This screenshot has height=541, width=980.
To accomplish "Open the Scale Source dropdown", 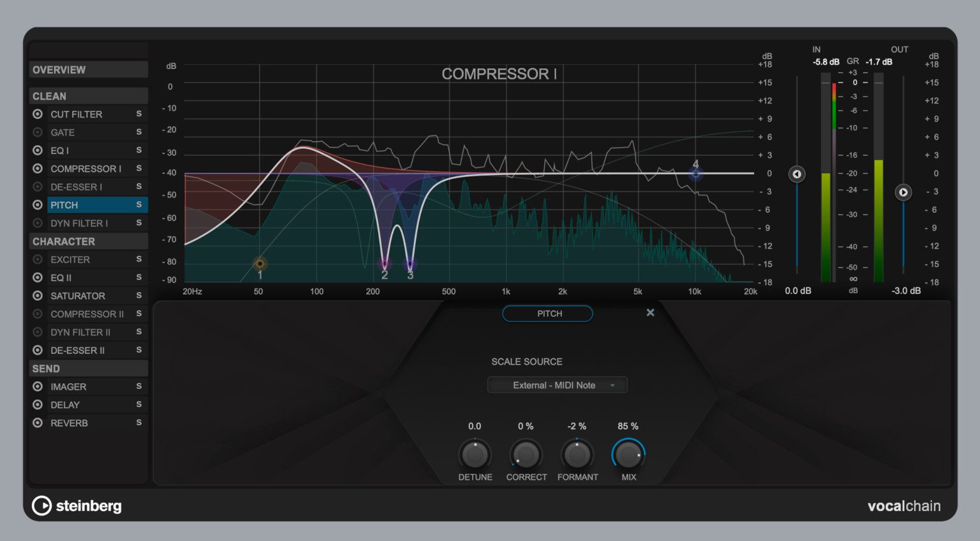I will [x=557, y=385].
